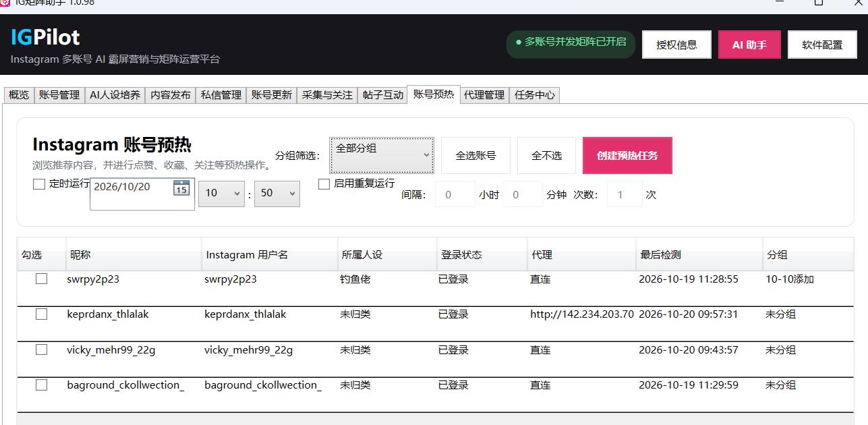868x425 pixels.
Task: Switch to the 内容发布 tab
Action: click(171, 95)
